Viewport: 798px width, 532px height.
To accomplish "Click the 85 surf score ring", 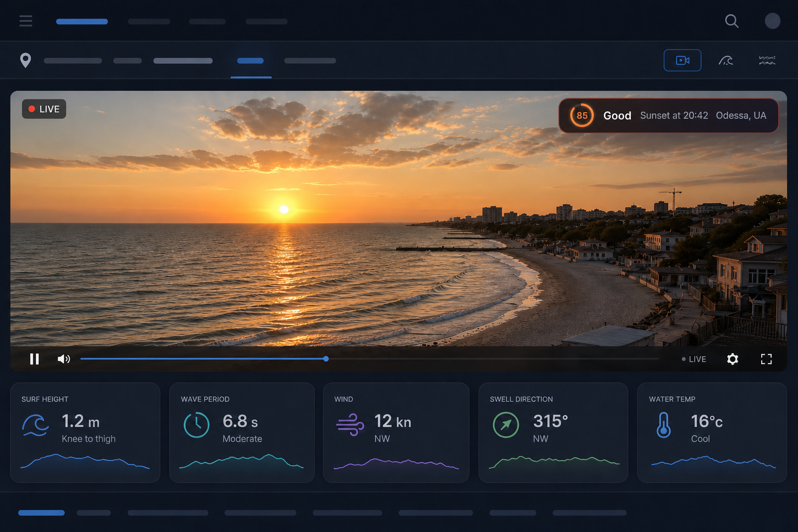I will (x=582, y=115).
